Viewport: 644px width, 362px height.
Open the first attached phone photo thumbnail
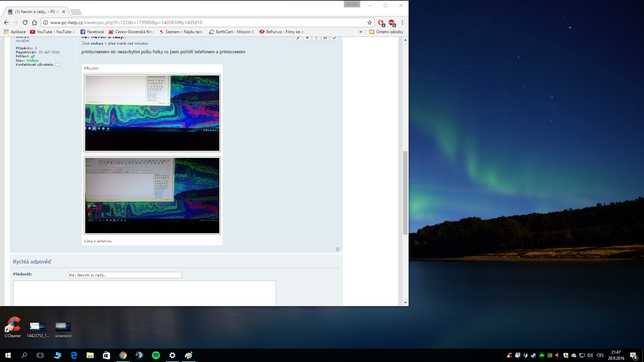(152, 113)
